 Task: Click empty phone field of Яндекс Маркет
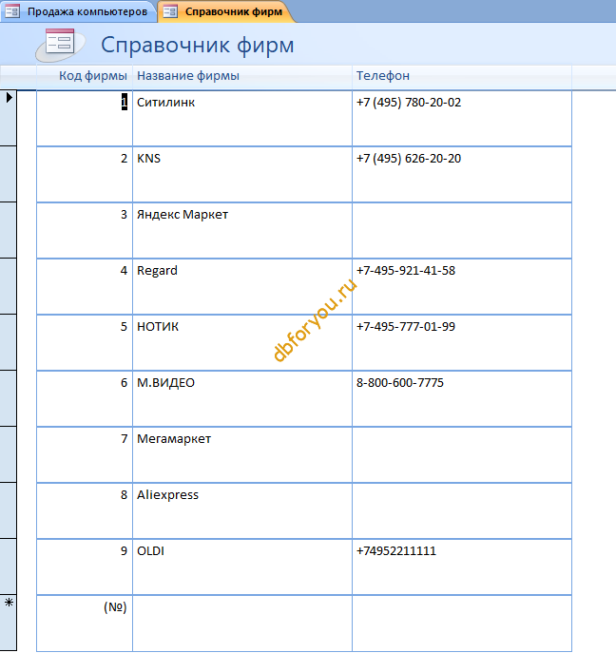pyautogui.click(x=462, y=231)
